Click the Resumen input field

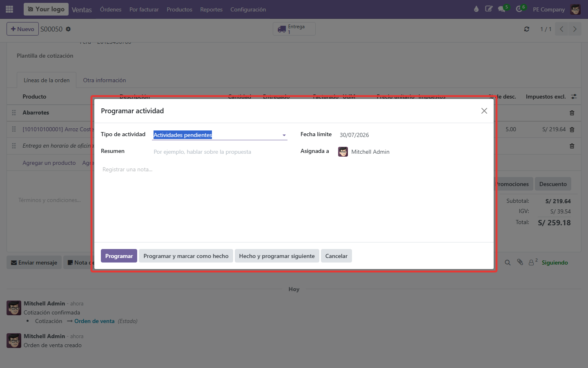pos(220,152)
